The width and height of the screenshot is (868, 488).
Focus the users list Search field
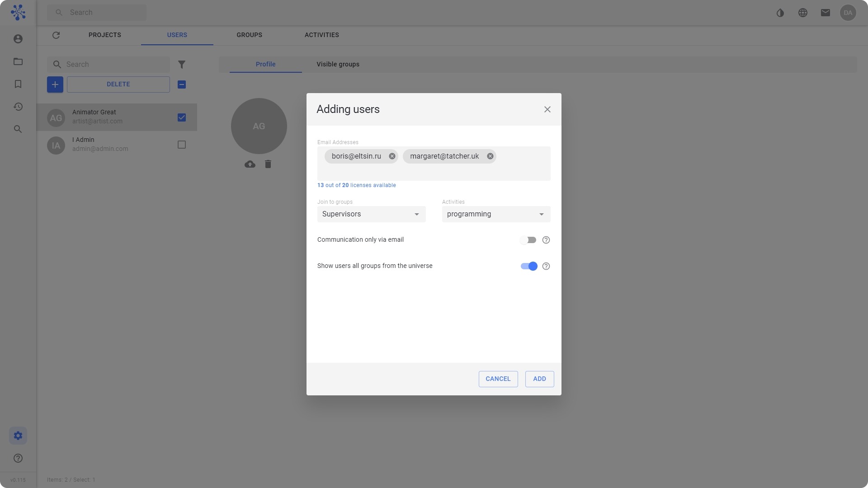pos(108,65)
